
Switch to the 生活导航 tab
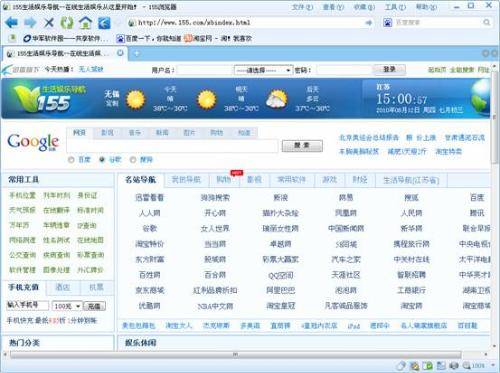pyautogui.click(x=411, y=180)
